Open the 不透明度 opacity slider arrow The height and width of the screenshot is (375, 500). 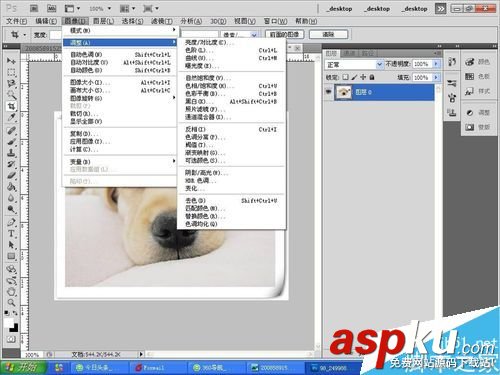pos(436,64)
